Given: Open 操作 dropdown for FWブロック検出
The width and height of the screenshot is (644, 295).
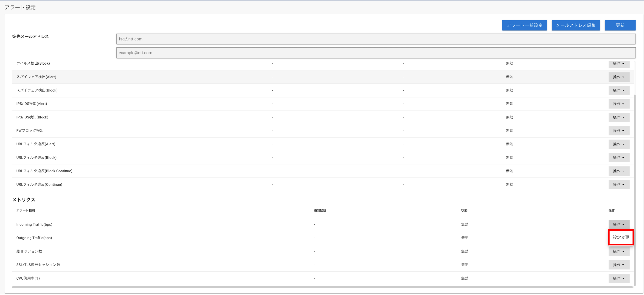Looking at the screenshot, I should click(x=619, y=131).
